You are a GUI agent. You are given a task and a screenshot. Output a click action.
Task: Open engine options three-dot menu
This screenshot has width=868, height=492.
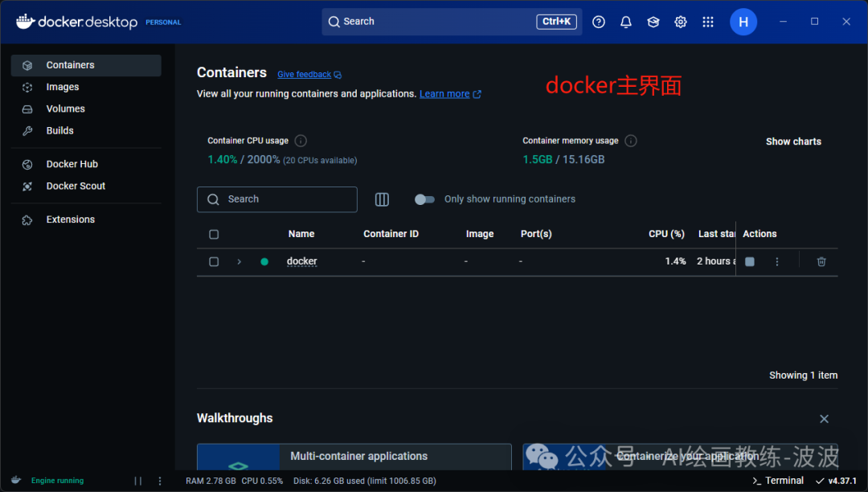160,481
